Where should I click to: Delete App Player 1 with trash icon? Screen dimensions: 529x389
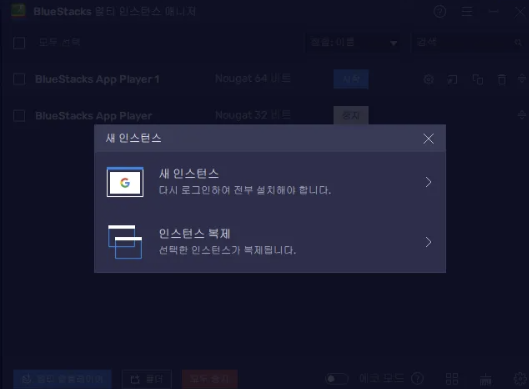point(502,80)
